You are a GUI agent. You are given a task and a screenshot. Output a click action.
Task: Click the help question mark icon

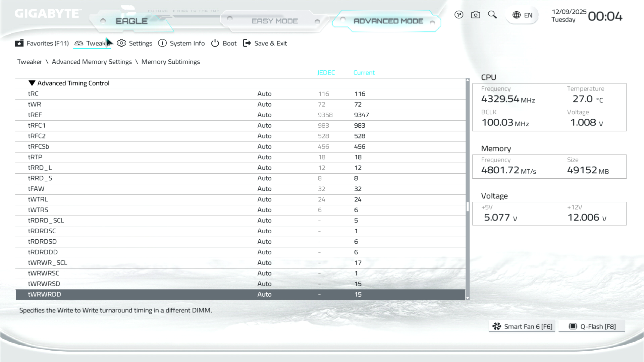pyautogui.click(x=459, y=15)
